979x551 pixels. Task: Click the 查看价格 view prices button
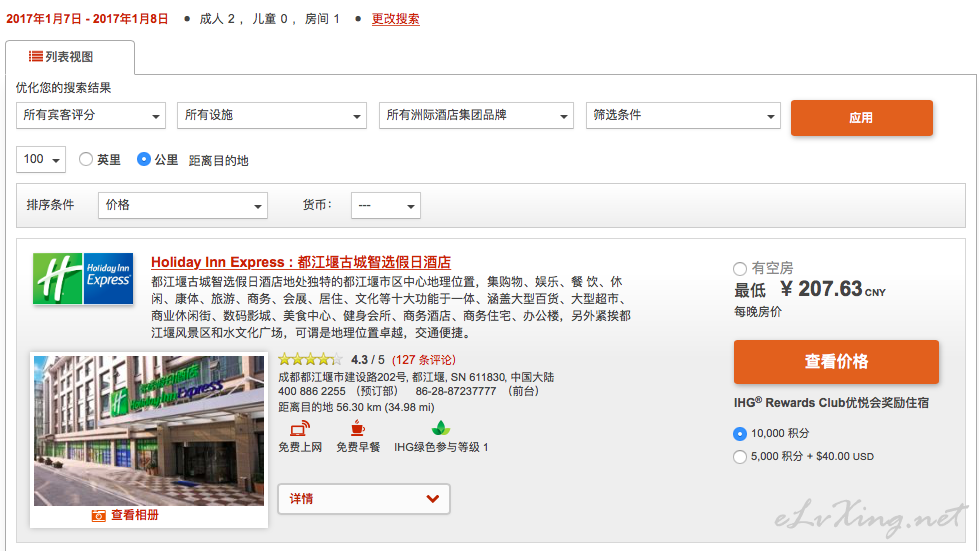[836, 362]
